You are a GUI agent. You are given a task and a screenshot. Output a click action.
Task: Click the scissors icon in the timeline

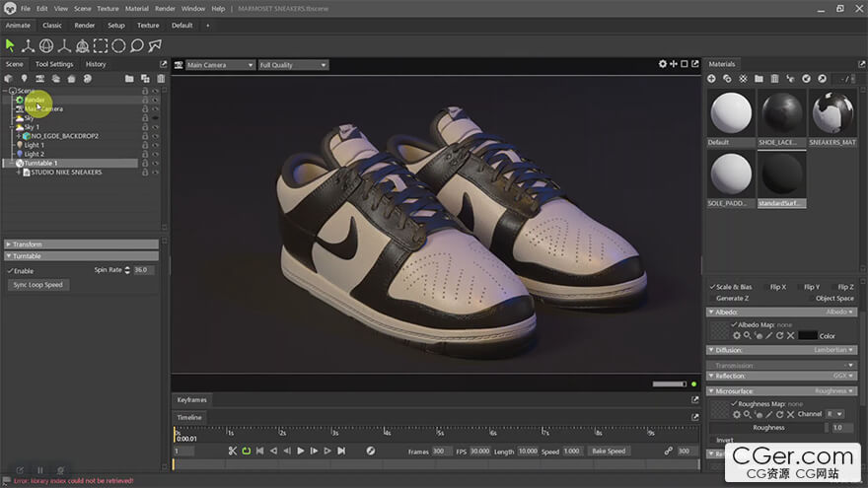click(x=233, y=451)
